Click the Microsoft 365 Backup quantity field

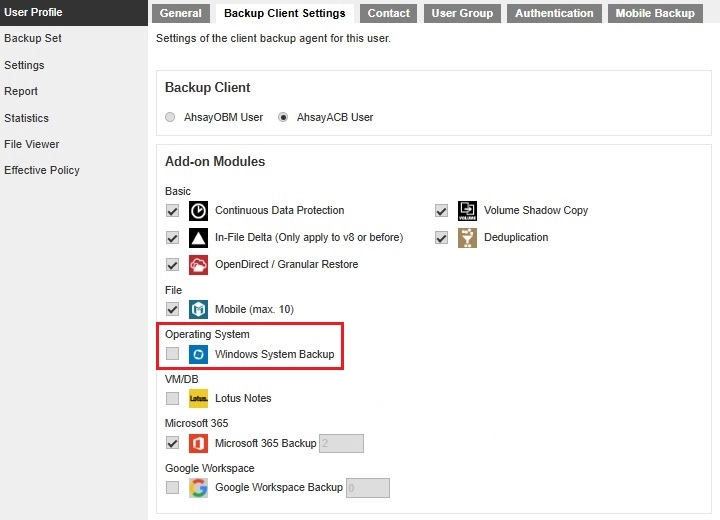point(341,443)
